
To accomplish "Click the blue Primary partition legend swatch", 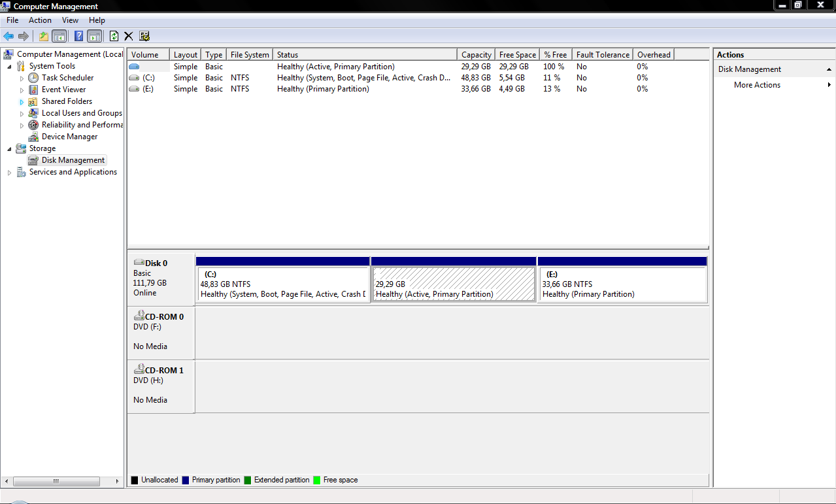I will click(186, 480).
